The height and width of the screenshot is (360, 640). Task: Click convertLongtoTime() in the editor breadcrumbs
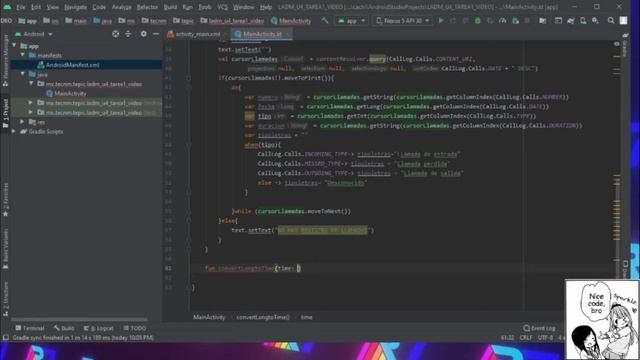[262, 317]
